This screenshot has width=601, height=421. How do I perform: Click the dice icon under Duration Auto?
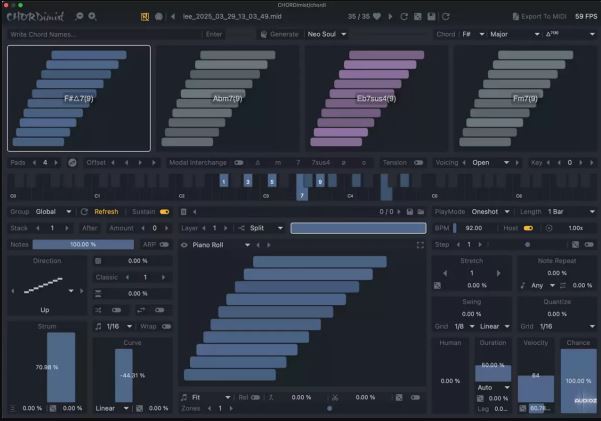[480, 398]
